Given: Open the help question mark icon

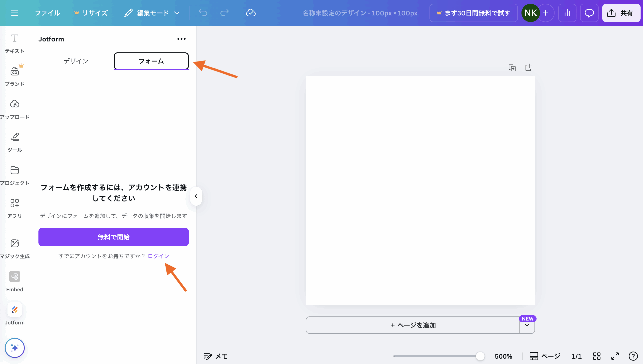Looking at the screenshot, I should point(633,356).
